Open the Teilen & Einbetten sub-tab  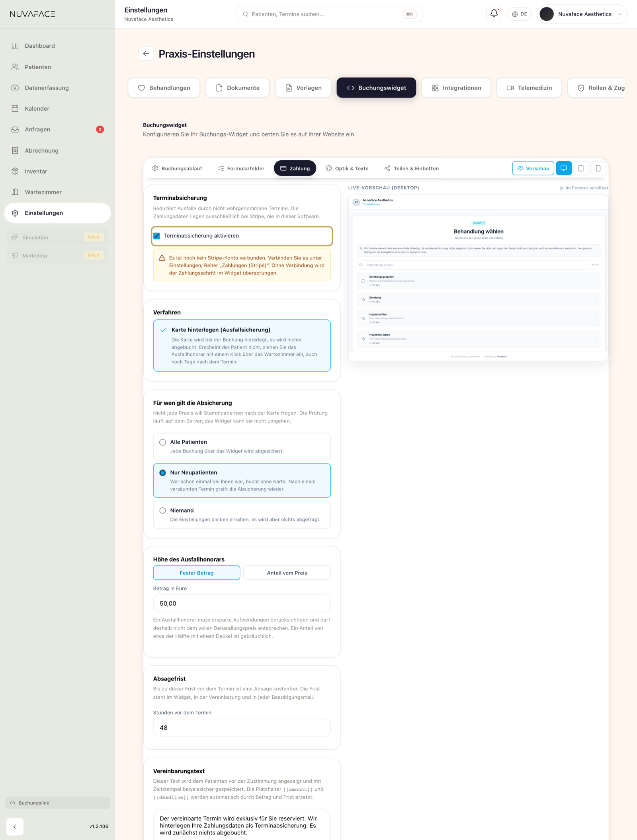412,168
